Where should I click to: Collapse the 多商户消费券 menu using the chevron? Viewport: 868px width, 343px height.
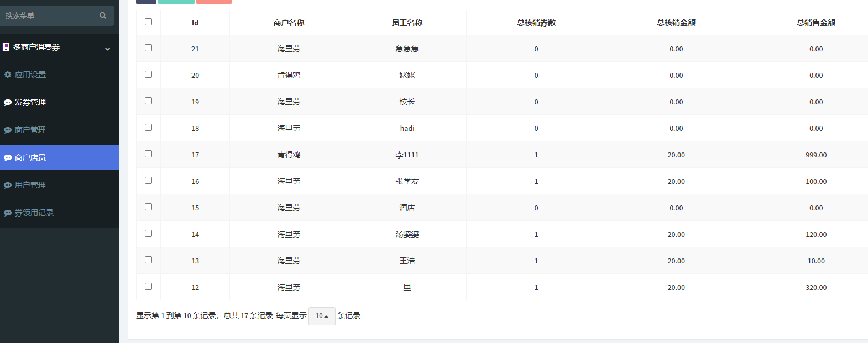coord(107,49)
